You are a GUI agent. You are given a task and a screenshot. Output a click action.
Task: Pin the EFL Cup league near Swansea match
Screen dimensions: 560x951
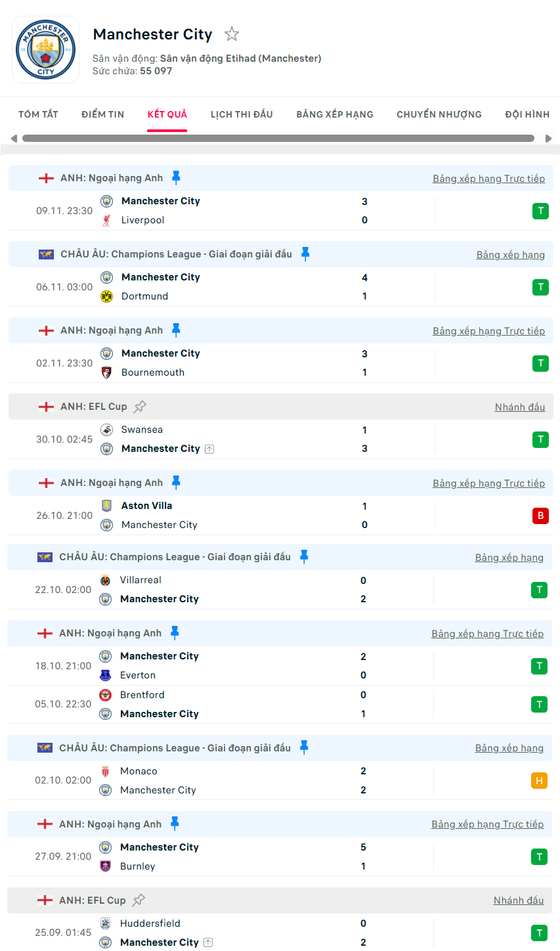(140, 407)
